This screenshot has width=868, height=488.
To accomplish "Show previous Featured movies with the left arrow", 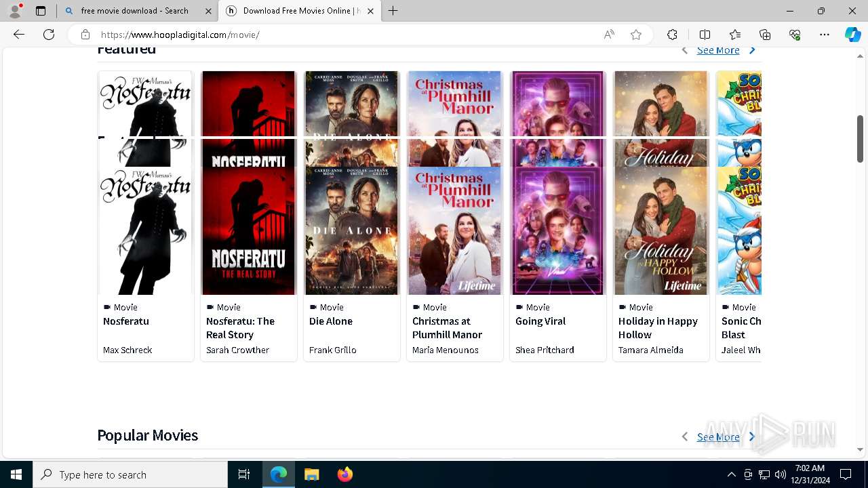I will point(684,51).
